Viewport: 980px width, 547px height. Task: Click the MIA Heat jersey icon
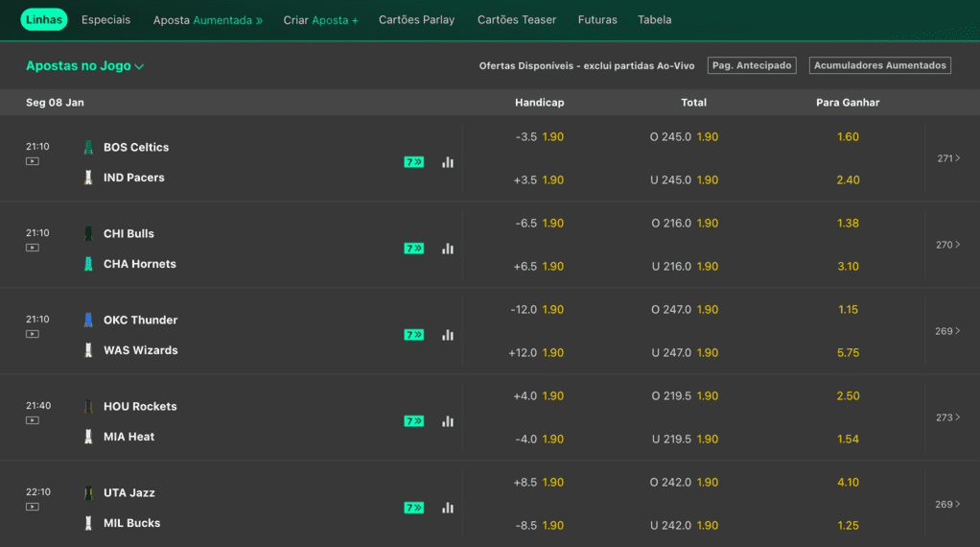pos(88,437)
